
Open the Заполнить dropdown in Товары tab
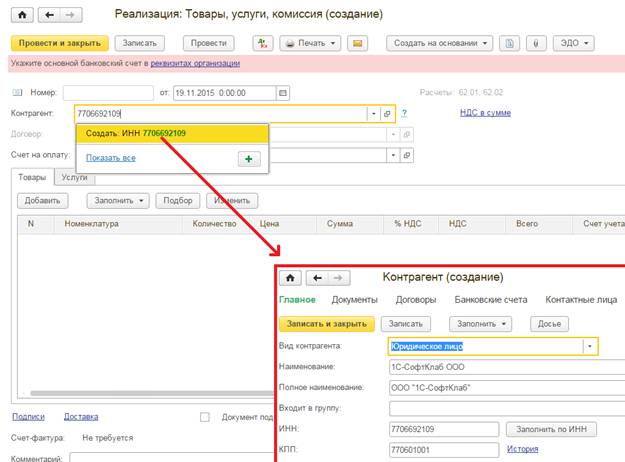click(118, 201)
